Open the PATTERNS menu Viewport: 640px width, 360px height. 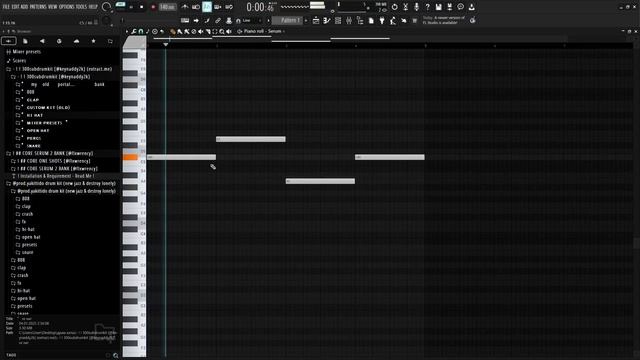(x=38, y=7)
